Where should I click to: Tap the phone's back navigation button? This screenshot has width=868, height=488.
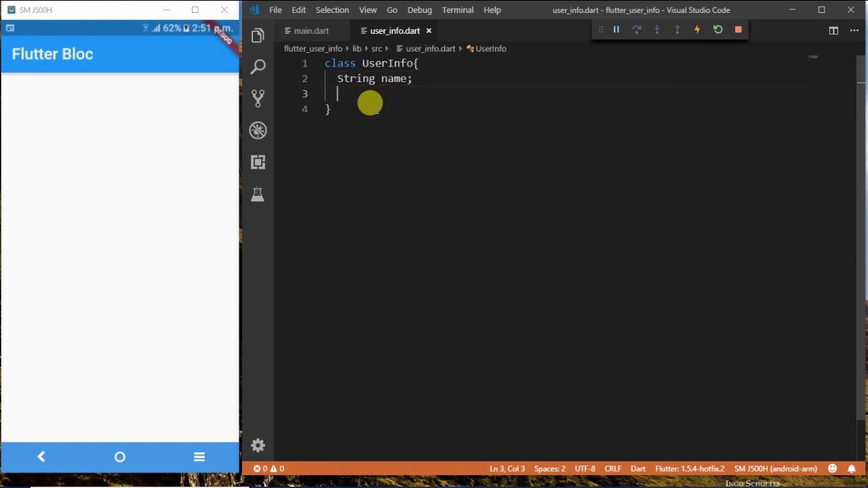(x=41, y=457)
